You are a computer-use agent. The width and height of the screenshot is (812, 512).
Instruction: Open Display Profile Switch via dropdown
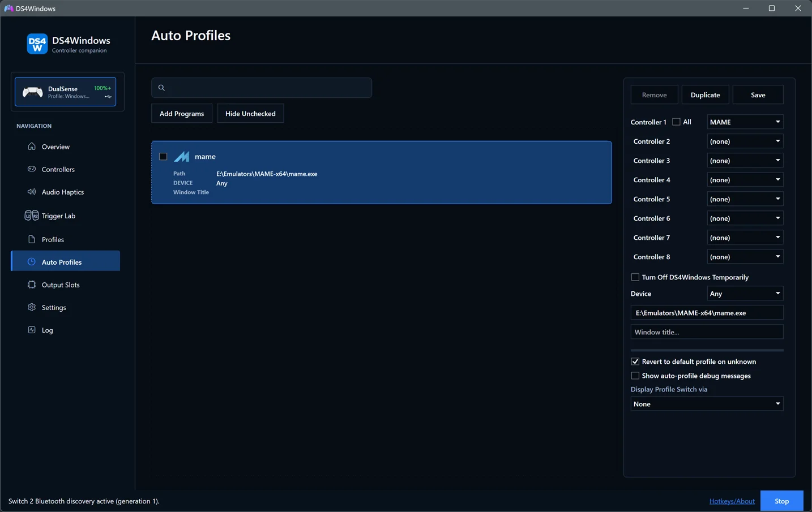[707, 404]
